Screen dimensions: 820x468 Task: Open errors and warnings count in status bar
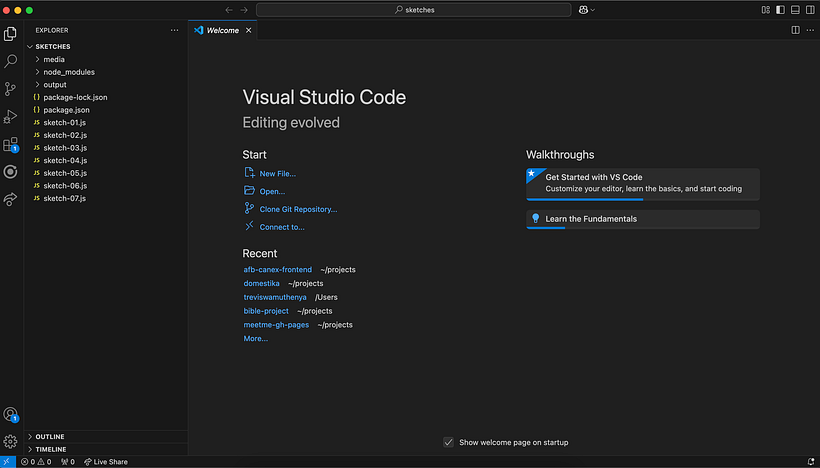pos(36,462)
